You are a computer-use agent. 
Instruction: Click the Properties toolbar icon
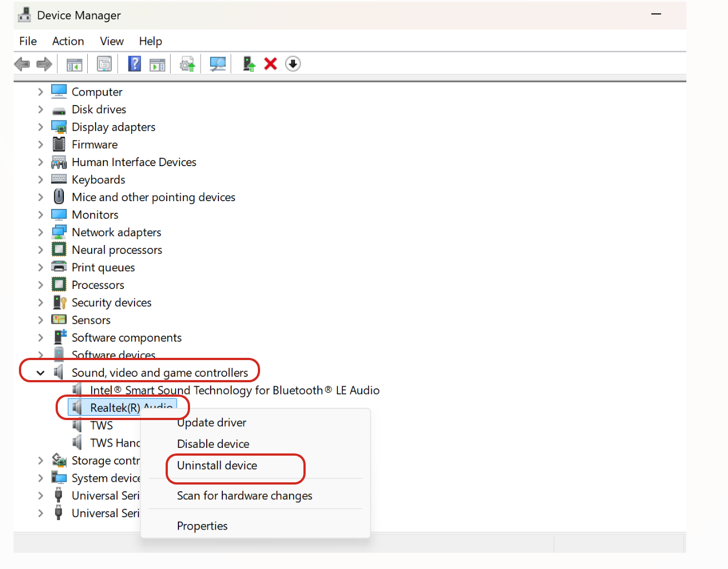[x=104, y=64]
